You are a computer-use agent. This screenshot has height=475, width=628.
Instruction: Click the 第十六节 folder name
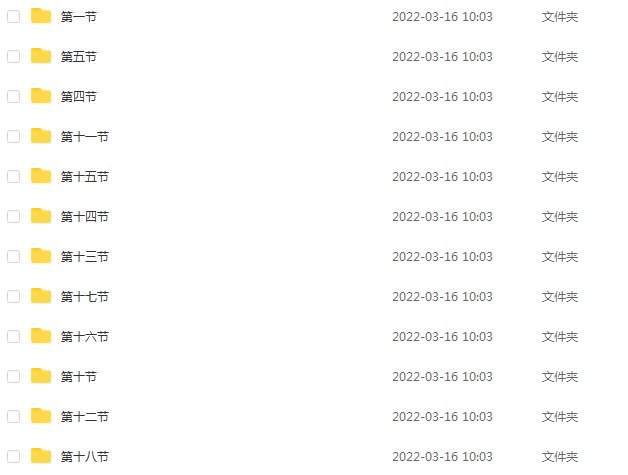click(x=85, y=337)
